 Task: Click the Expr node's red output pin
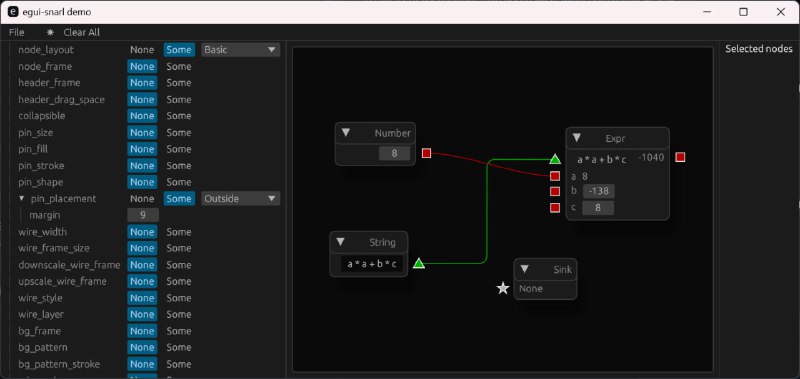tap(680, 157)
